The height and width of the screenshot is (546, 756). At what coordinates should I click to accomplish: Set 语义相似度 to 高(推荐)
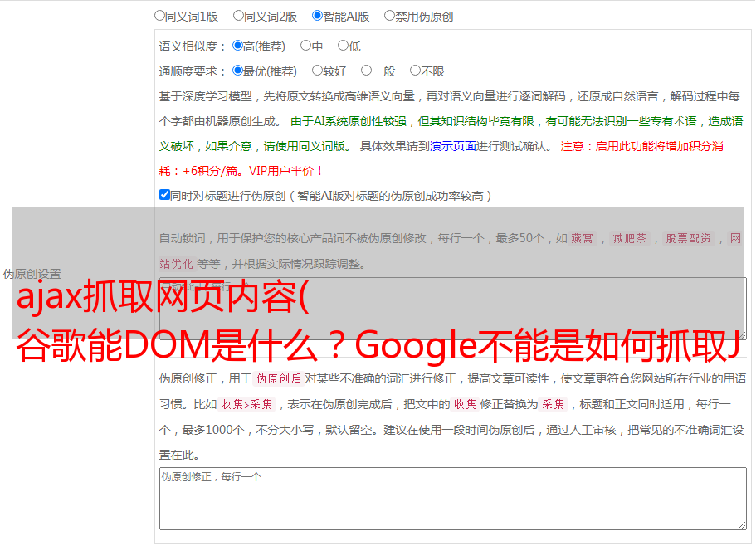click(237, 46)
